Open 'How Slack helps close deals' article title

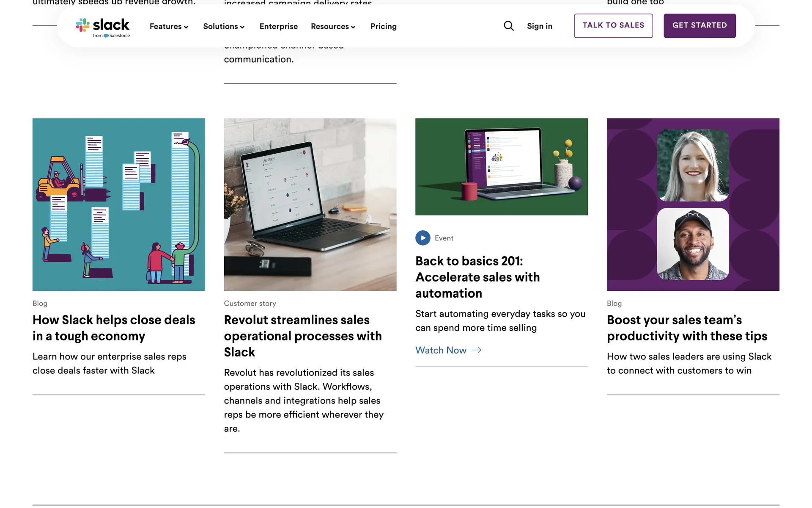114,328
